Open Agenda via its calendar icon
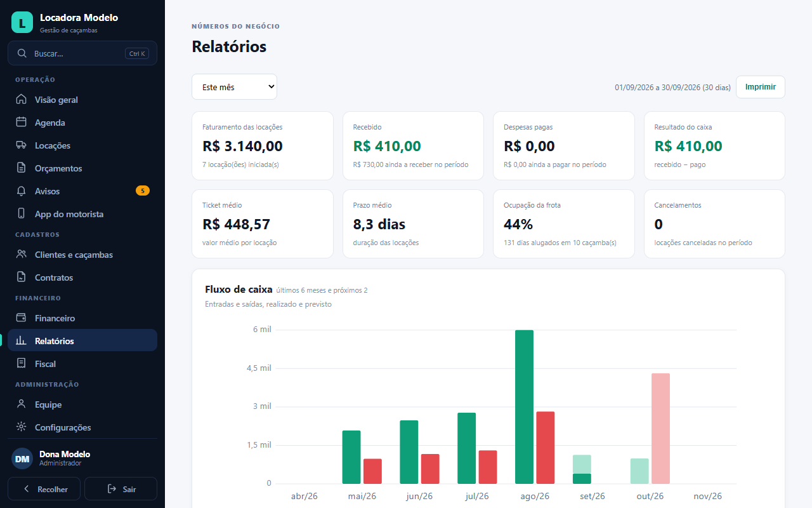Viewport: 812px width, 508px height. 22,123
